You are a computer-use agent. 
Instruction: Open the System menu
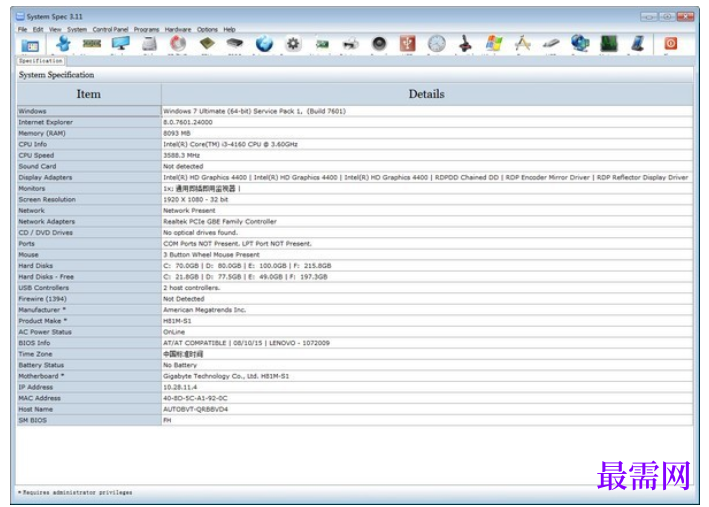[77, 29]
